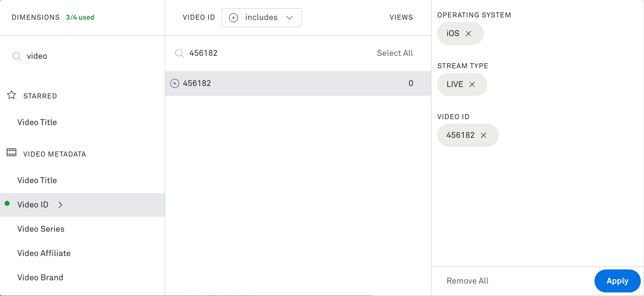The height and width of the screenshot is (296, 644).
Task: Click the star icon next to STARRED
Action: tap(11, 95)
